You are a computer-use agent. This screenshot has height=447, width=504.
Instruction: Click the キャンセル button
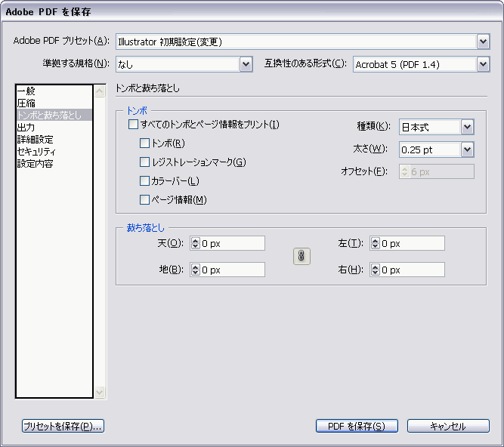coord(448,426)
